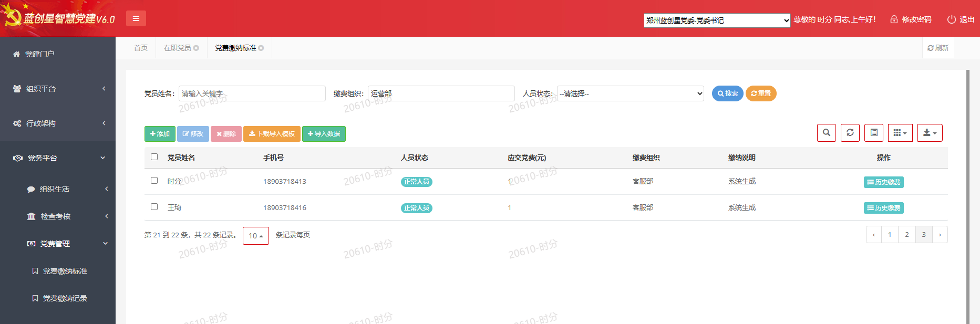Go to page 1 in pagination
Image resolution: width=980 pixels, height=324 pixels.
click(890, 235)
